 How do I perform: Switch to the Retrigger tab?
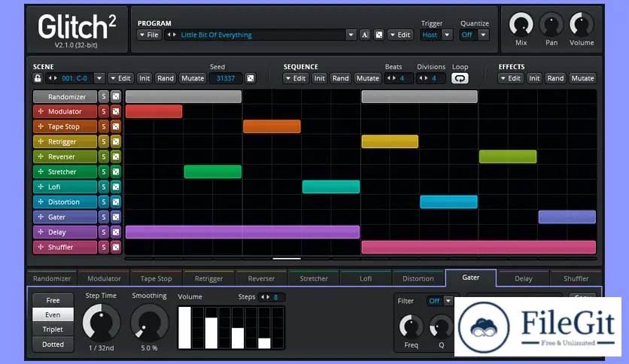pos(208,278)
